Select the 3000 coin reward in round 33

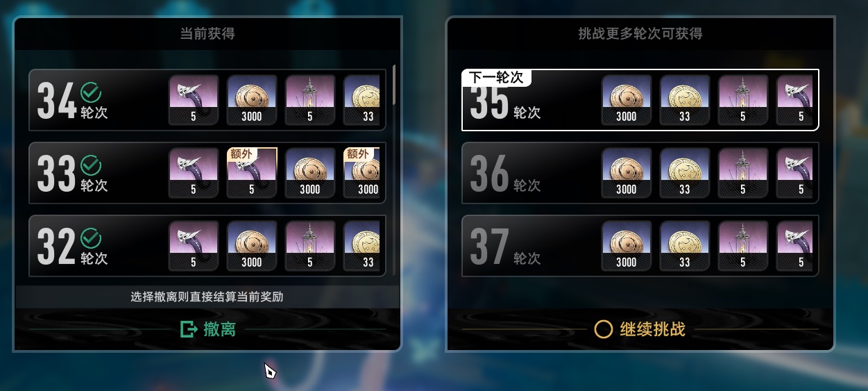coord(310,173)
